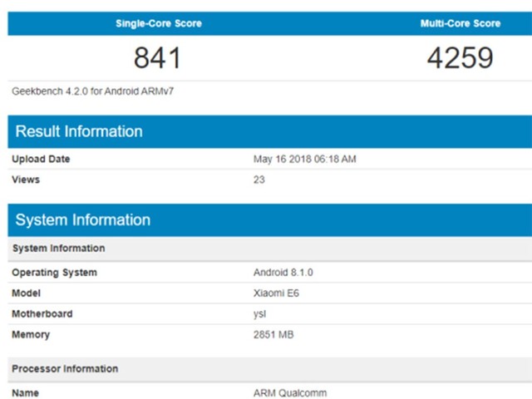The image size is (532, 399).
Task: Select the multi-core score value 4259
Action: tap(460, 58)
